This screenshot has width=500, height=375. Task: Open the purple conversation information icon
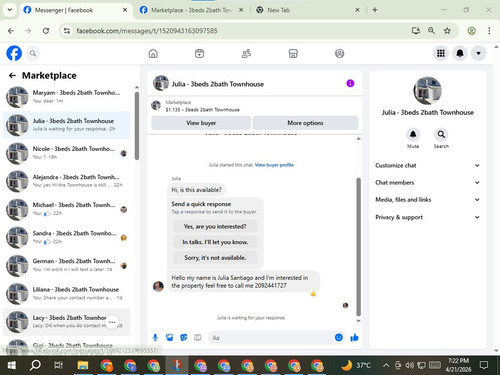pyautogui.click(x=350, y=83)
